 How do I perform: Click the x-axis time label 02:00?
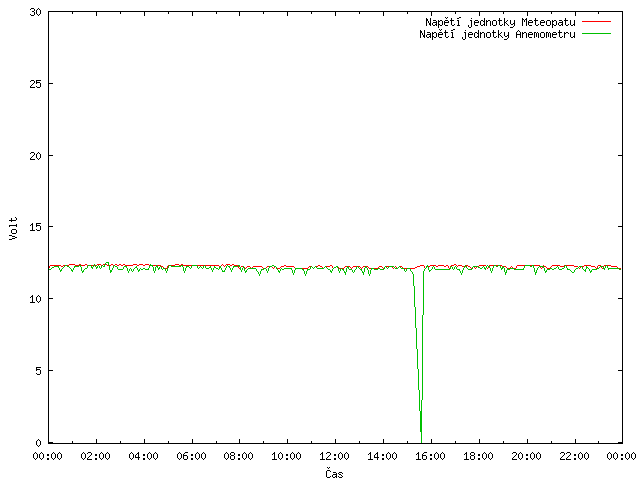96,456
